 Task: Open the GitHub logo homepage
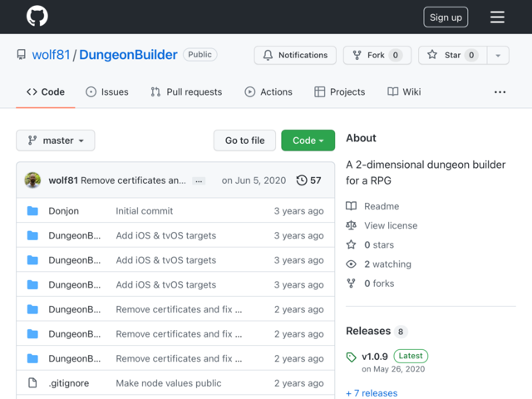pyautogui.click(x=37, y=16)
